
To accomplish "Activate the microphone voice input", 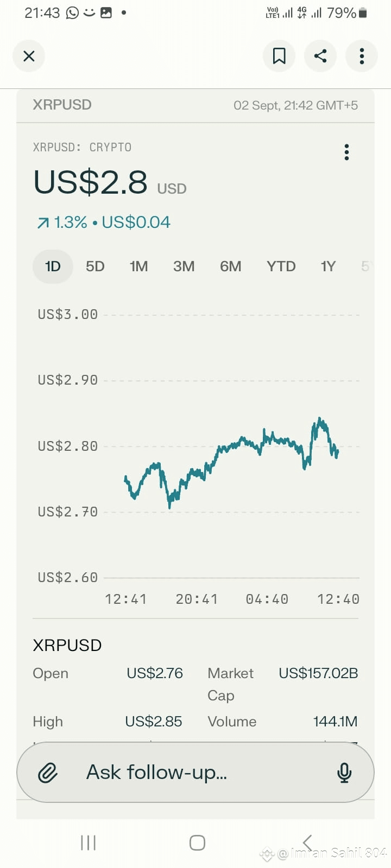I will click(344, 772).
